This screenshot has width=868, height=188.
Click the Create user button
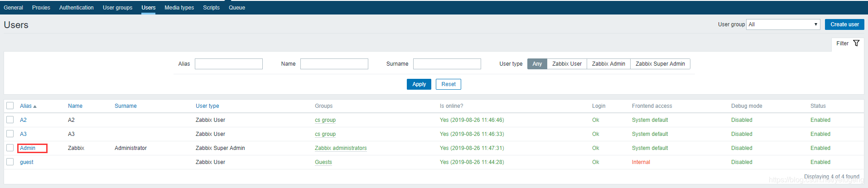pyautogui.click(x=844, y=24)
